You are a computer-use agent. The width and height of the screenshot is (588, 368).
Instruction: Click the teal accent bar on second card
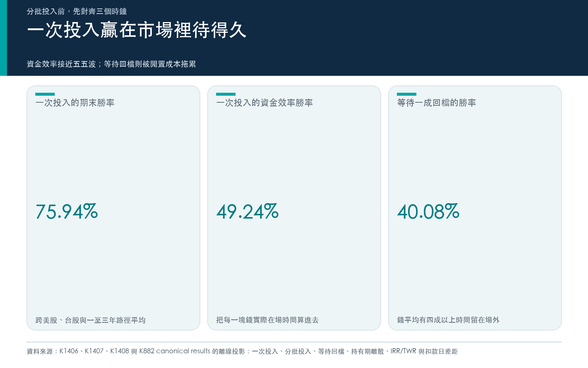226,94
